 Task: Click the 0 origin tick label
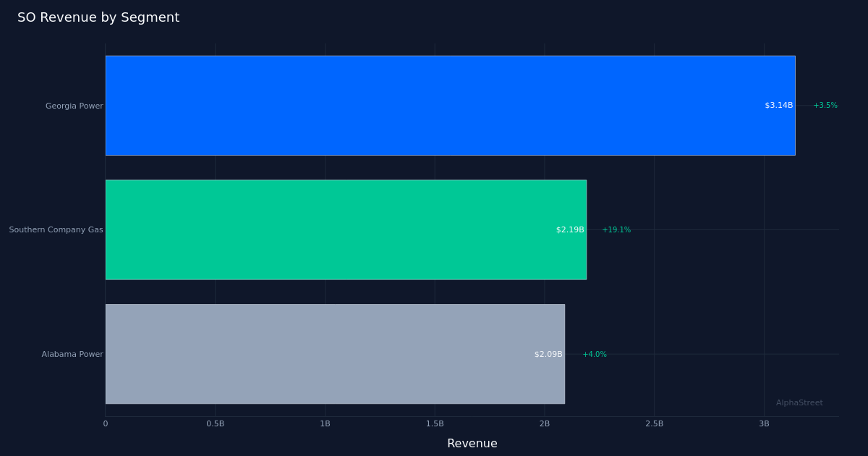point(106,423)
